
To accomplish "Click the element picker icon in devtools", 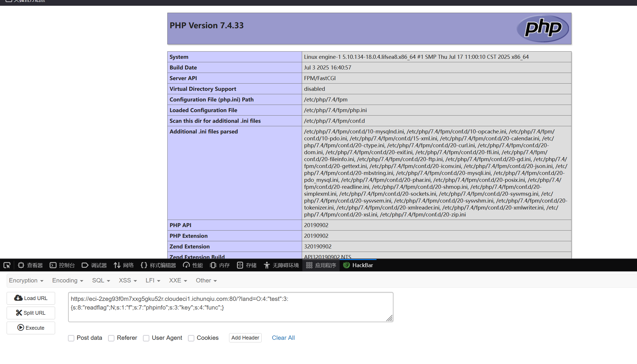I will point(7,265).
